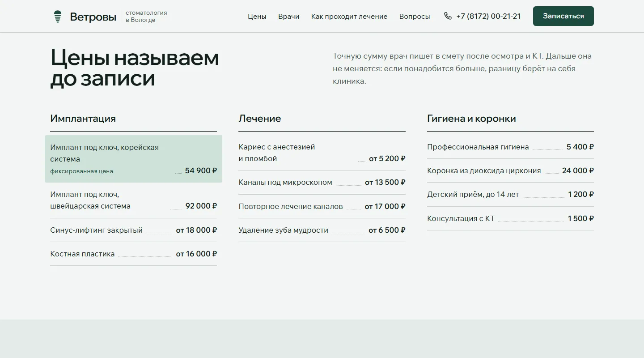Click the Гигиена и коронки heading
The height and width of the screenshot is (358, 644).
(x=472, y=119)
